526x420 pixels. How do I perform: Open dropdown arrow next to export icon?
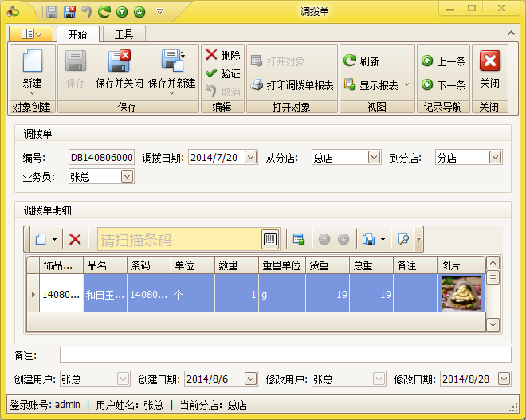tap(383, 239)
